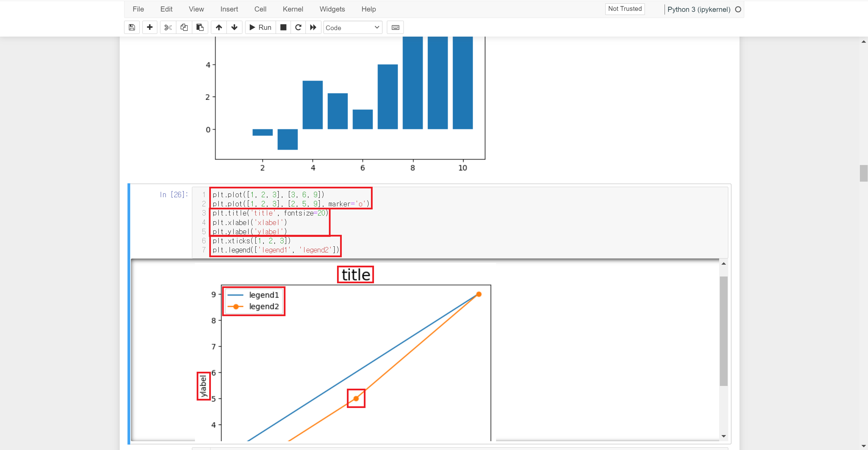The image size is (868, 450).
Task: Expand the Code cell type dropdown
Action: pyautogui.click(x=353, y=28)
